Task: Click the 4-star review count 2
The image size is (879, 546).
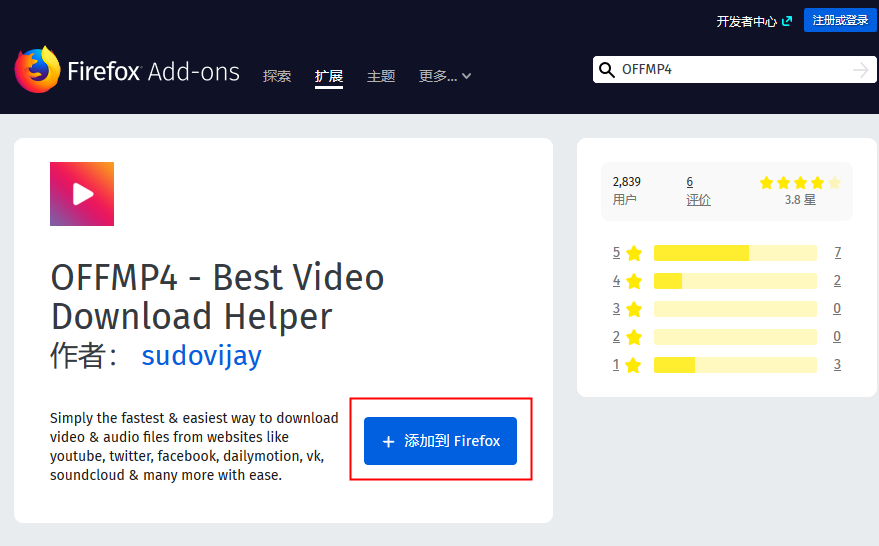Action: 837,281
